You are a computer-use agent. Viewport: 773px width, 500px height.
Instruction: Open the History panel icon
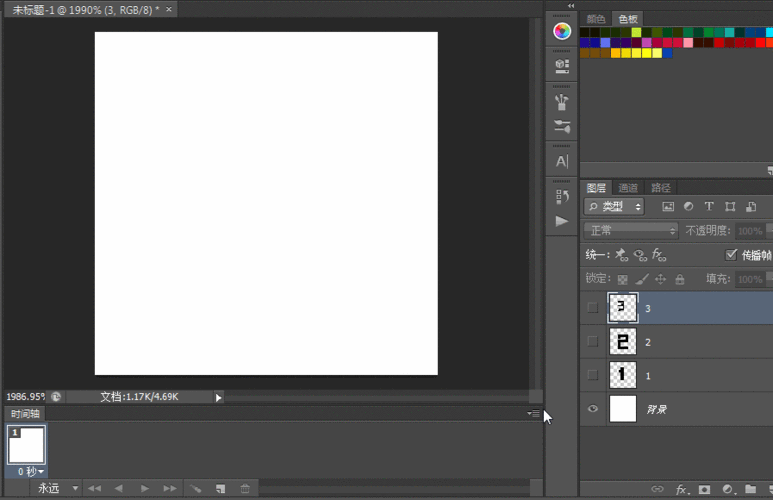[562, 196]
